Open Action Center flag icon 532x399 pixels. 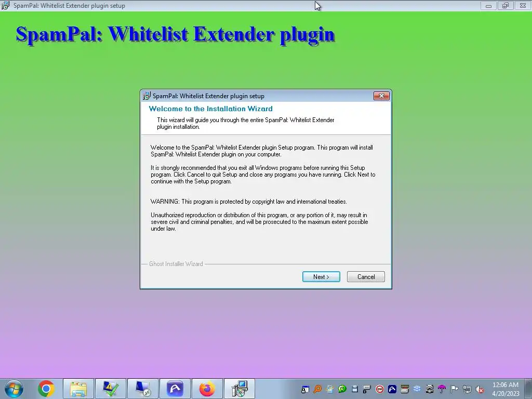point(454,389)
